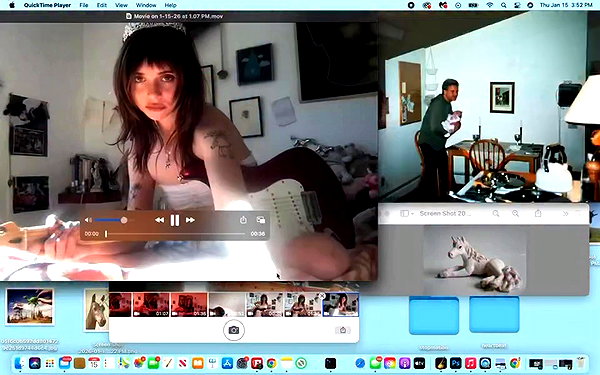This screenshot has height=375, width=600.
Task: Open the right blue folder on desktop
Action: click(x=494, y=314)
